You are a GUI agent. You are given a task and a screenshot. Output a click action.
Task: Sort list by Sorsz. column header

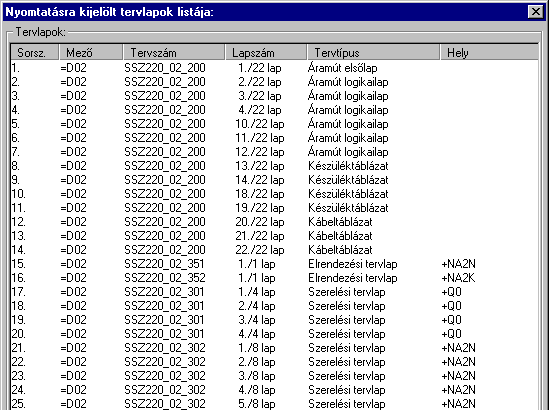point(35,53)
